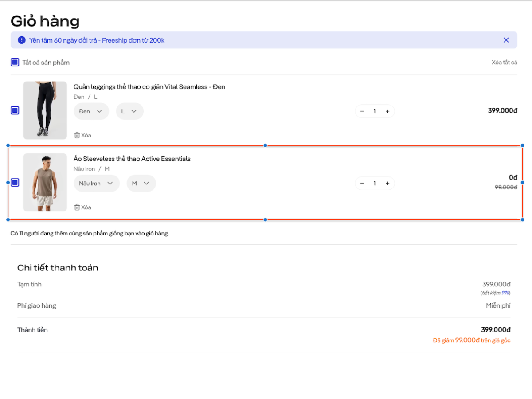The image size is (532, 399).
Task: Increase Sleeveless shirt quantity with plus
Action: 387,184
